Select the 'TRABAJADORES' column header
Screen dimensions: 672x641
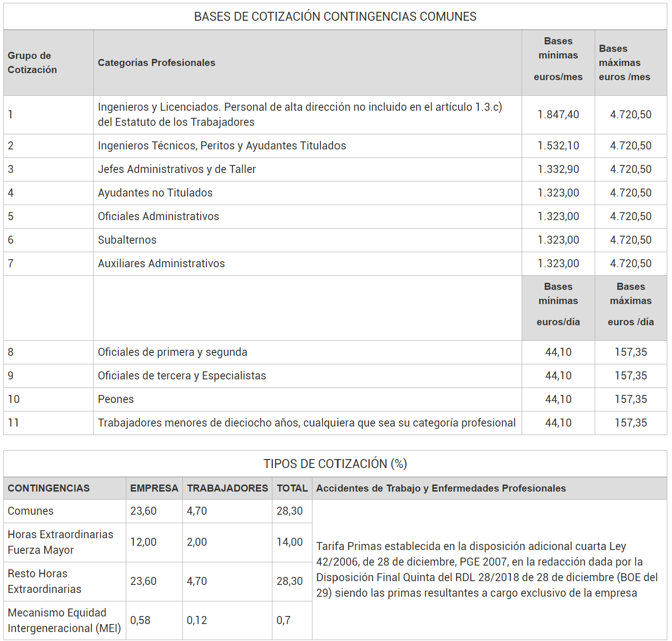coord(228,488)
